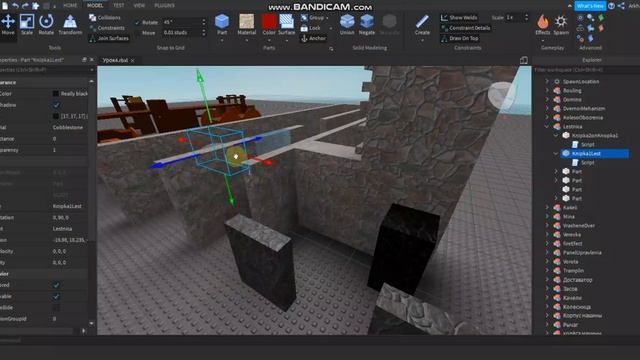Toggle the CastShadow checkbox in Properties
The height and width of the screenshot is (360, 640).
[56, 105]
